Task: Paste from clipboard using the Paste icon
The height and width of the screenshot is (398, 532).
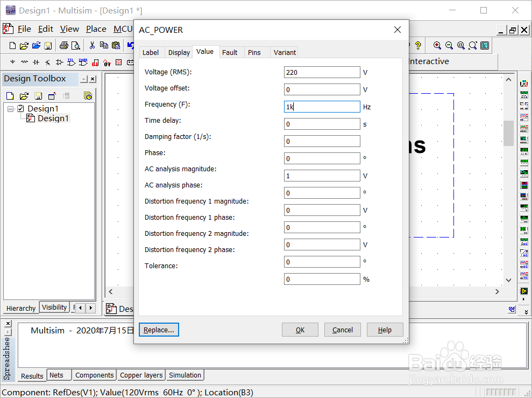Action: point(116,45)
